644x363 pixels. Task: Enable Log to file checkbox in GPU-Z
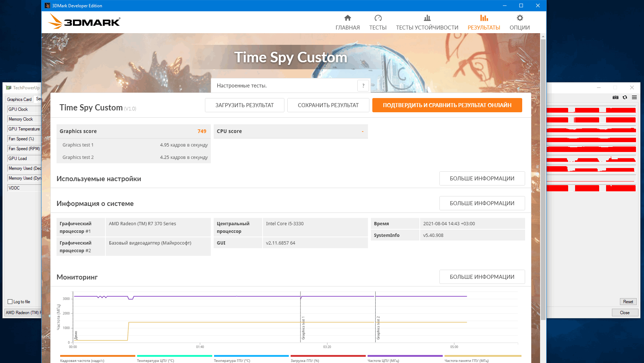[10, 302]
